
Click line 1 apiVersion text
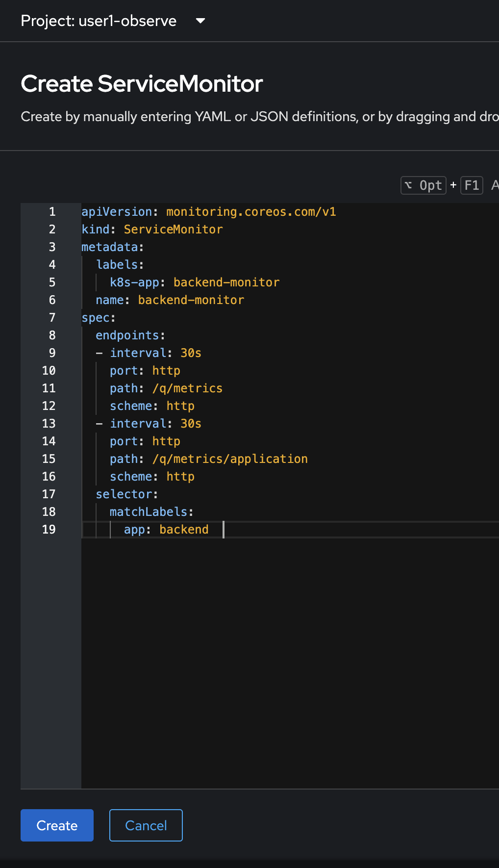click(117, 212)
